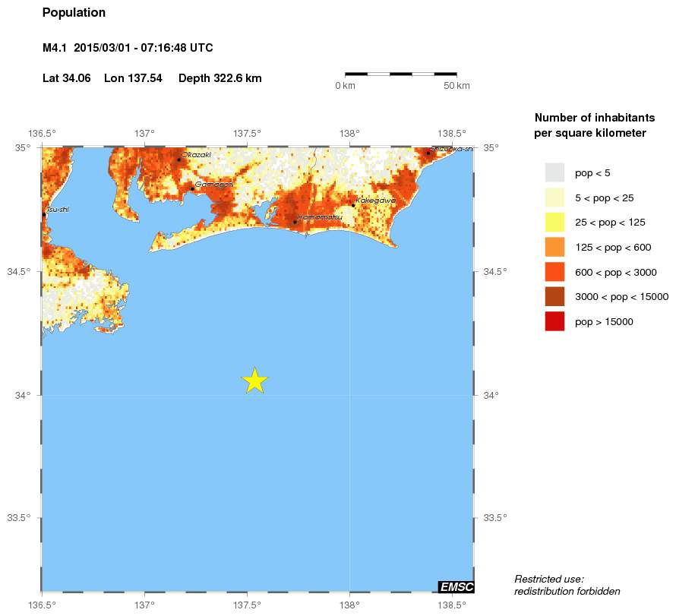Viewport: 676px width, 616px height.
Task: Click the '600 < pop < 3000' legend swatch
Action: [554, 272]
